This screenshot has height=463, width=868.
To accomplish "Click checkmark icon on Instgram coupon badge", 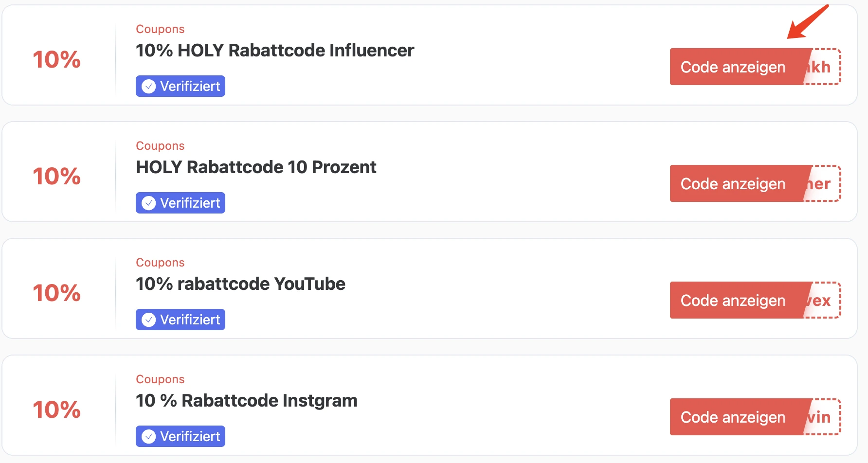I will [148, 437].
